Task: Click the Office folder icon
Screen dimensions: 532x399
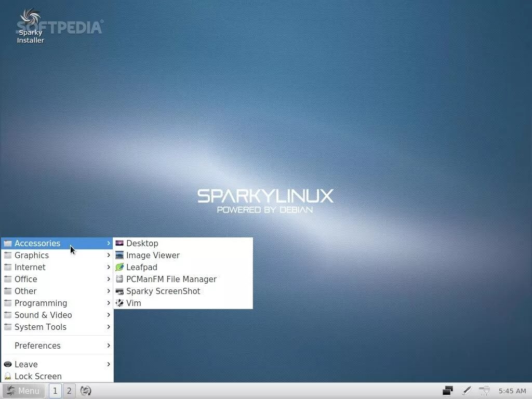Action: pos(8,279)
